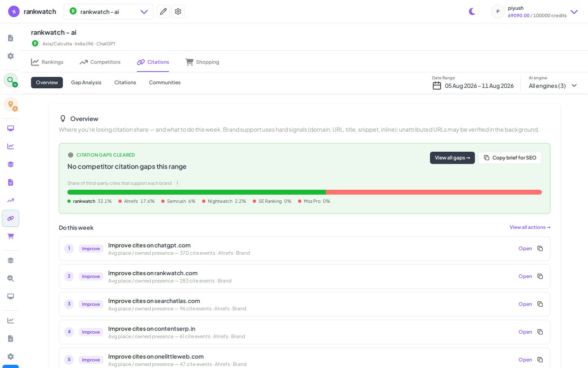This screenshot has height=368, width=588.
Task: Change date range 05 Aug 2026 – 11 Aug 2026
Action: pos(479,86)
